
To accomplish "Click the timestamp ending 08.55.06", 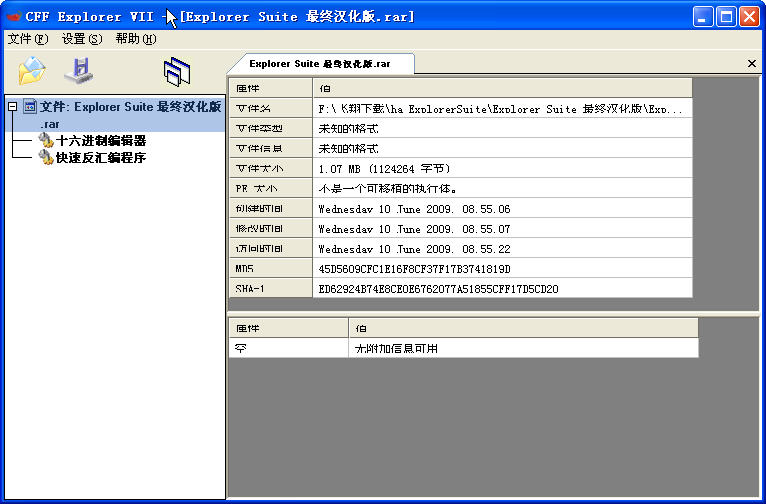I will coord(502,209).
